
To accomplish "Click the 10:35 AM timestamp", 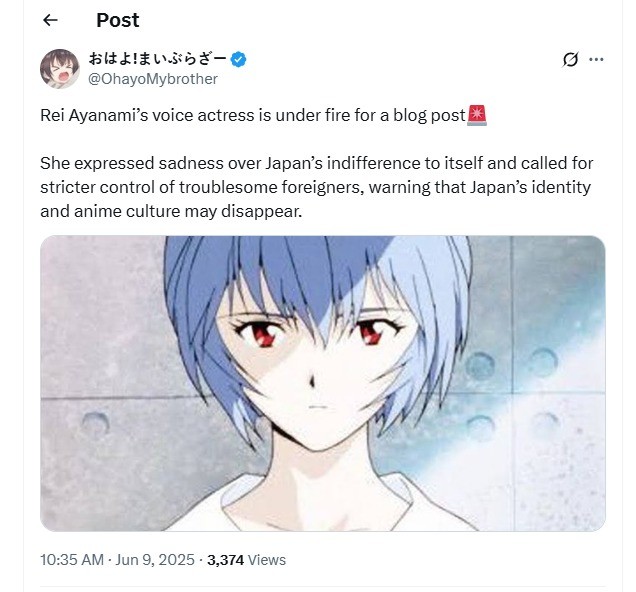I will click(x=72, y=560).
